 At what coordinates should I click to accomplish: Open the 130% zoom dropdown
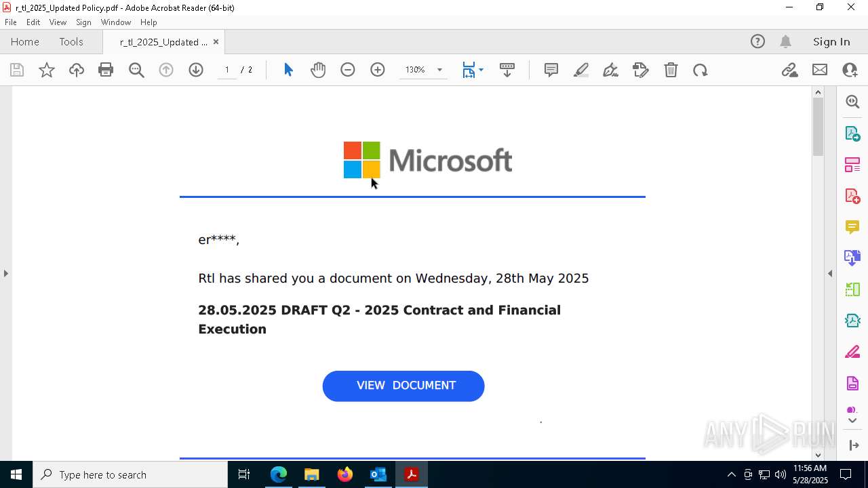click(439, 70)
